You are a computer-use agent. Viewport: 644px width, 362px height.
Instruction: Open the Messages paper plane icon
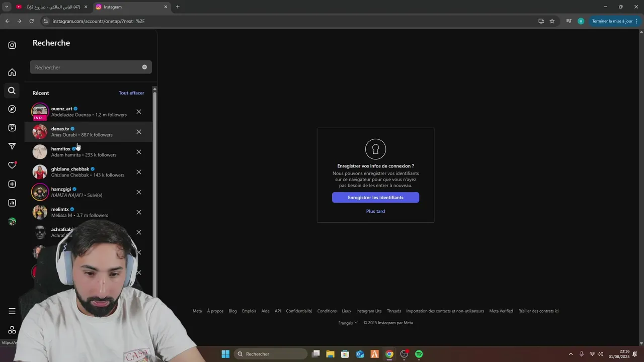(12, 146)
